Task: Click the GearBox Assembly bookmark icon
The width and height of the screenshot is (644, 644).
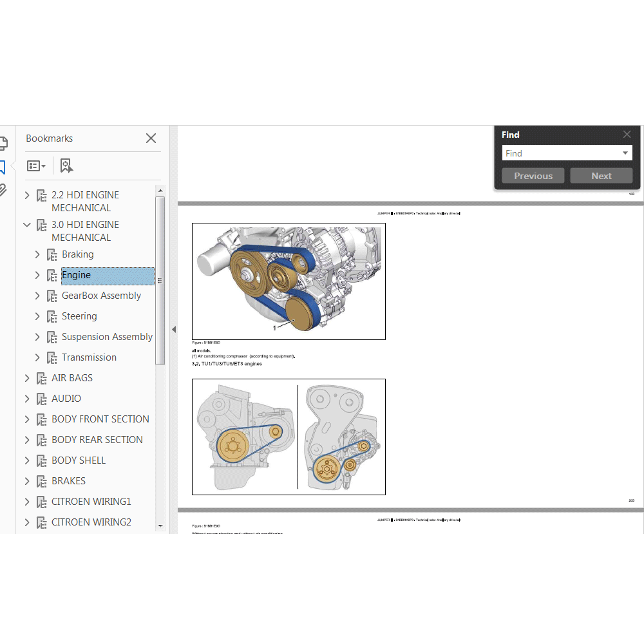Action: [52, 296]
